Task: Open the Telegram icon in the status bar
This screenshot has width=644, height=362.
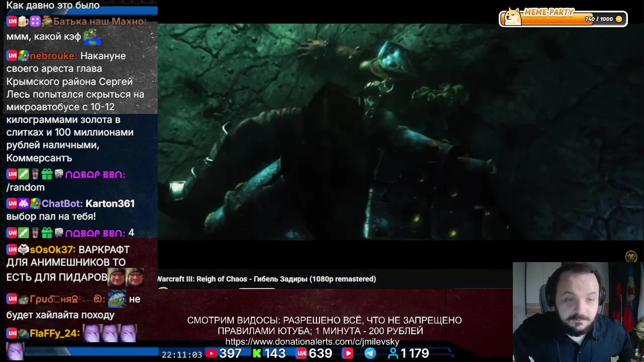Action: pos(370,353)
